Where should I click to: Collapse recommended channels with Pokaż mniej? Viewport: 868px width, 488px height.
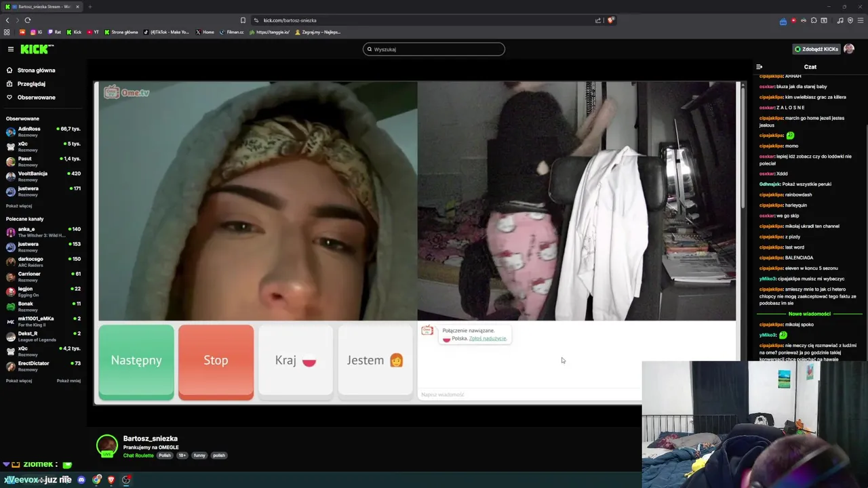[68, 380]
